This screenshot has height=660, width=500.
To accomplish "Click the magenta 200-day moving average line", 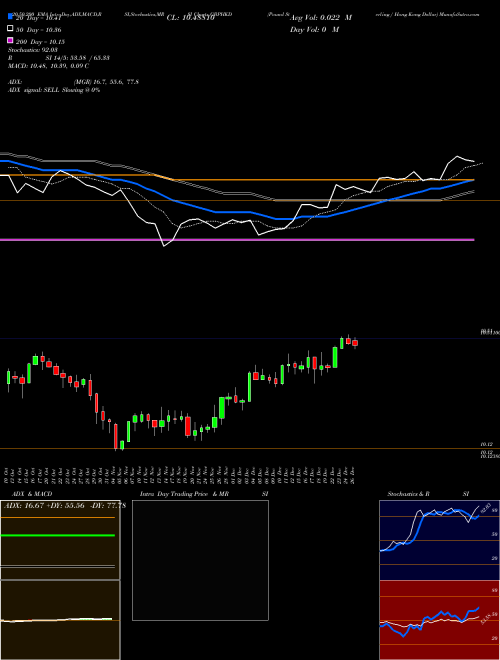I will (237, 240).
